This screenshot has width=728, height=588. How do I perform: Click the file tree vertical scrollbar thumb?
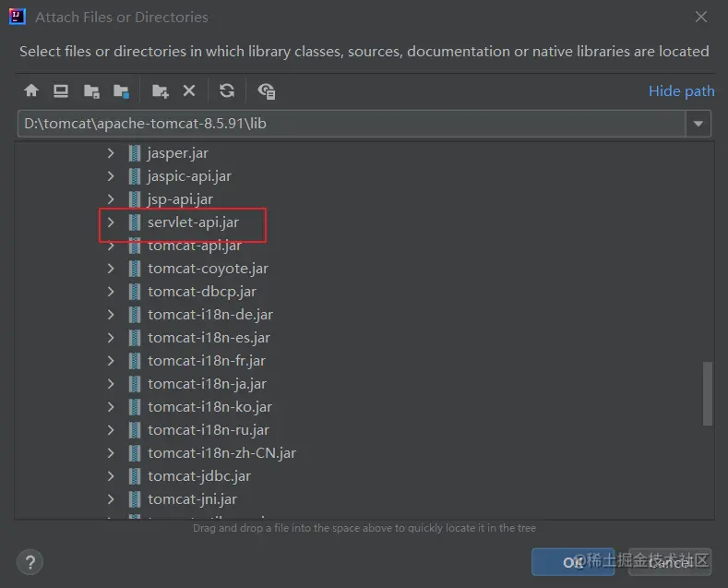tap(707, 393)
